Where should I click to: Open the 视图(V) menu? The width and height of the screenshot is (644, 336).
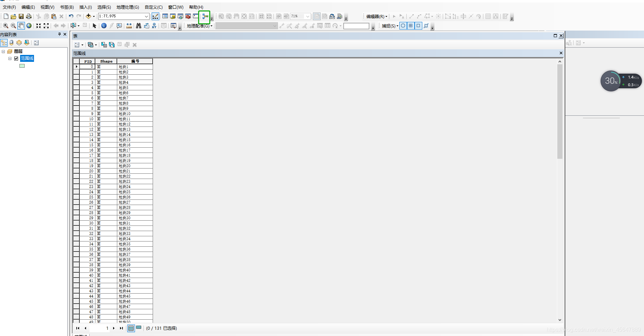[47, 7]
